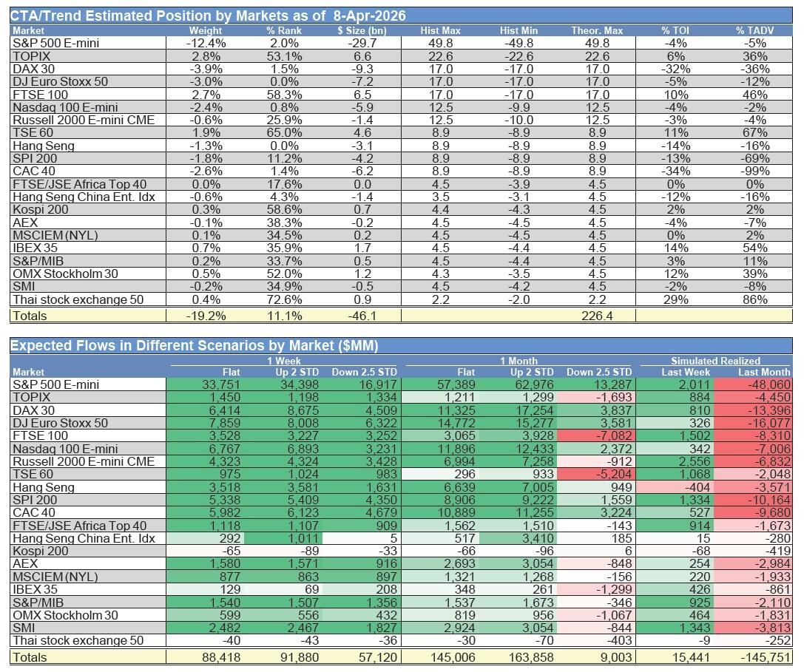Select the "% TADV" column header

(x=754, y=30)
